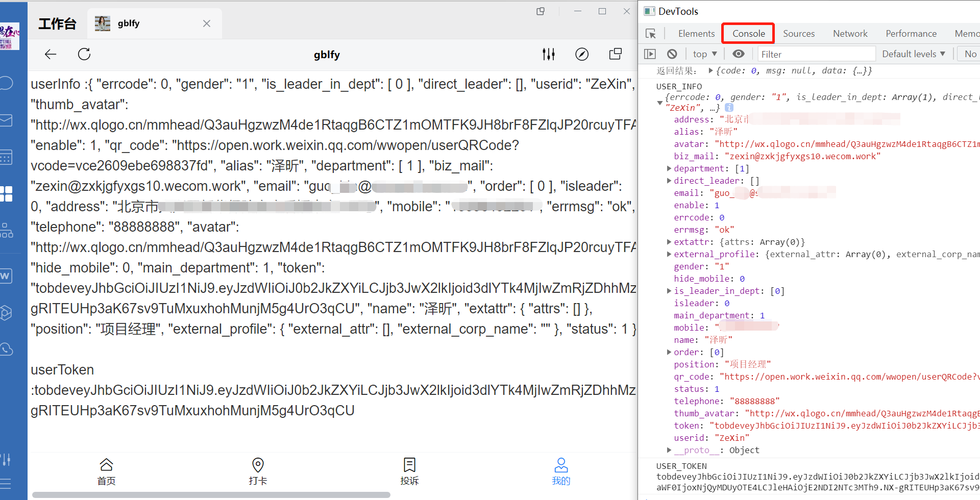Image resolution: width=980 pixels, height=500 pixels.
Task: Open the 工作台 tab
Action: pos(57,23)
